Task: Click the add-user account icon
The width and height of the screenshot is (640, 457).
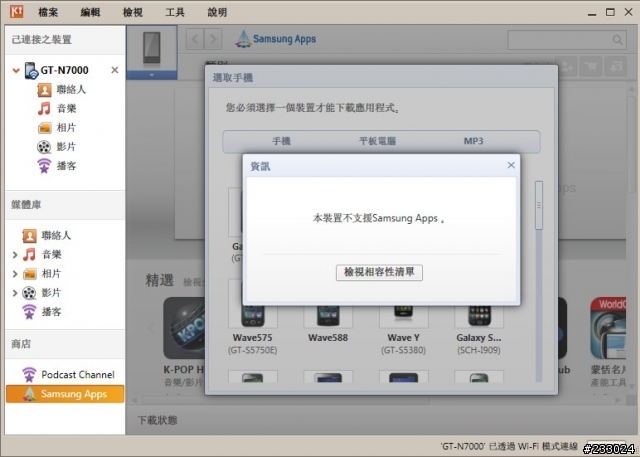Action: 567,67
